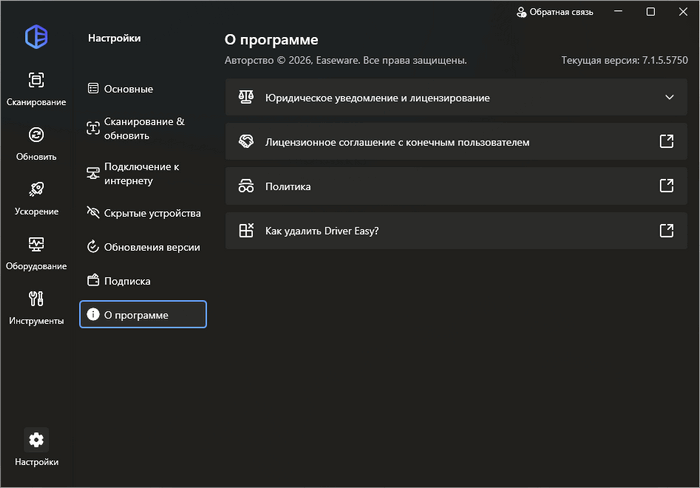Click the О программе heading

click(271, 40)
